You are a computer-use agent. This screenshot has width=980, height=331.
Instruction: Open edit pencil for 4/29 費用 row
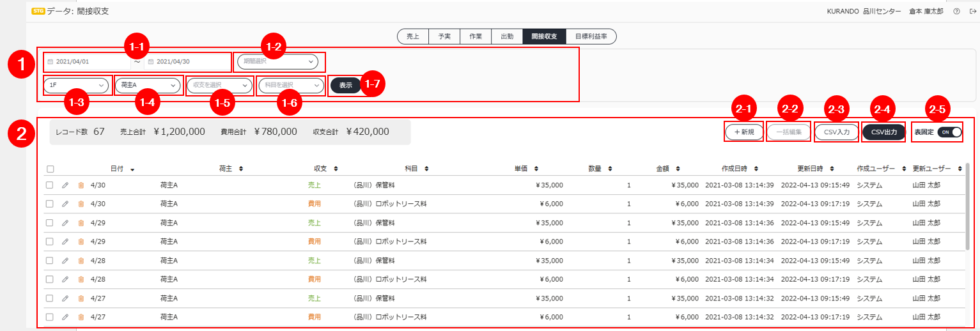click(65, 242)
